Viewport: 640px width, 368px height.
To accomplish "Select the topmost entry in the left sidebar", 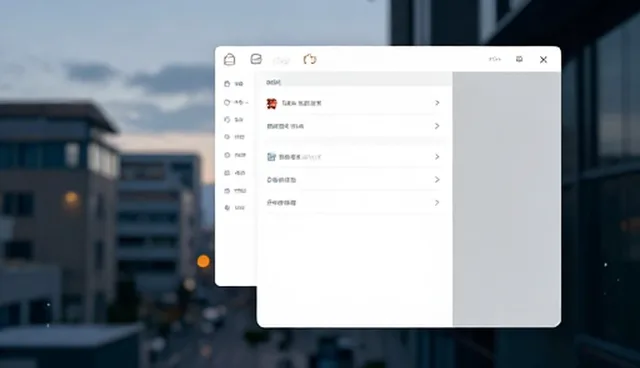I will tap(234, 84).
